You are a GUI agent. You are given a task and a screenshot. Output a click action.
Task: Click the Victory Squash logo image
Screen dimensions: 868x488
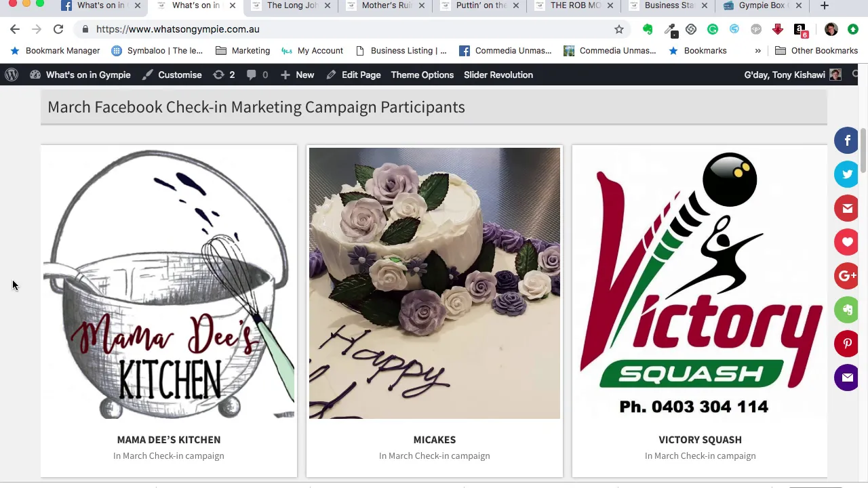pyautogui.click(x=700, y=283)
